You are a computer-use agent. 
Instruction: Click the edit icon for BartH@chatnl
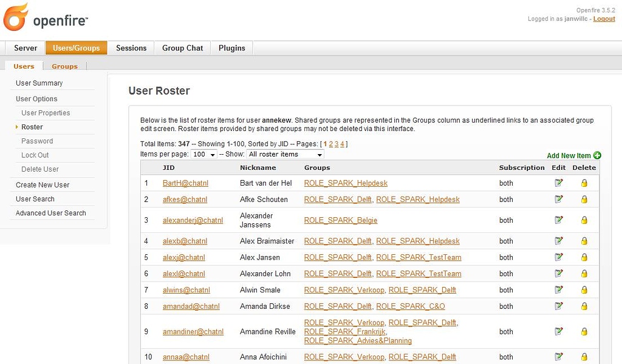[558, 183]
